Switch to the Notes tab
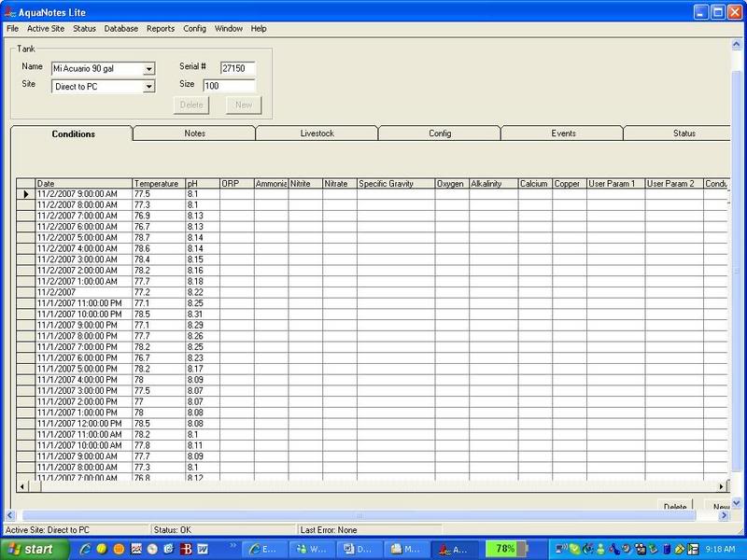 194,133
